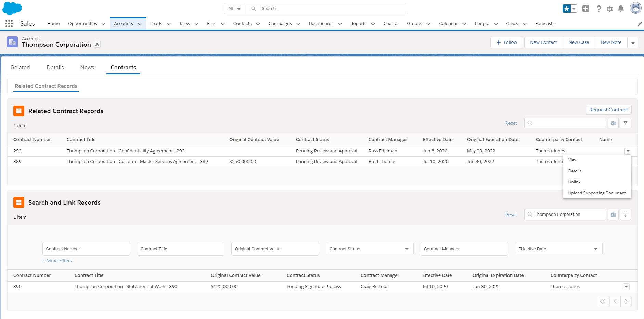Open the Favorites star icon

(x=567, y=9)
